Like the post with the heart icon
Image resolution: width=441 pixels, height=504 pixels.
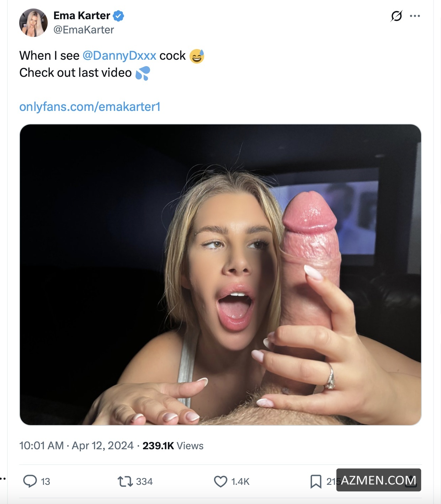(x=220, y=481)
